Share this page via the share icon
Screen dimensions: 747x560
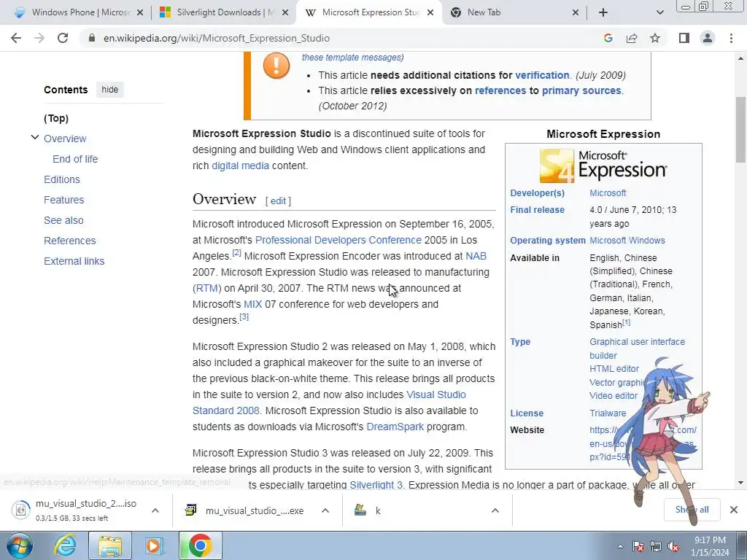pos(632,38)
